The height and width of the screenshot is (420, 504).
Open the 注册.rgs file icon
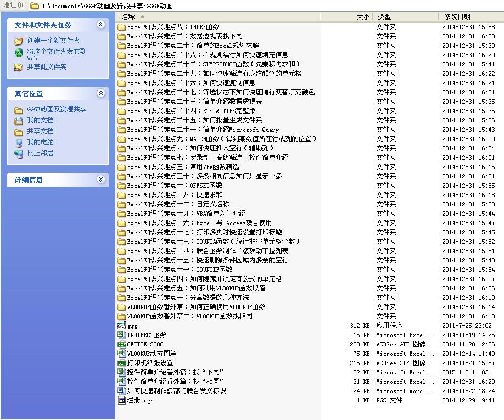coord(122,400)
